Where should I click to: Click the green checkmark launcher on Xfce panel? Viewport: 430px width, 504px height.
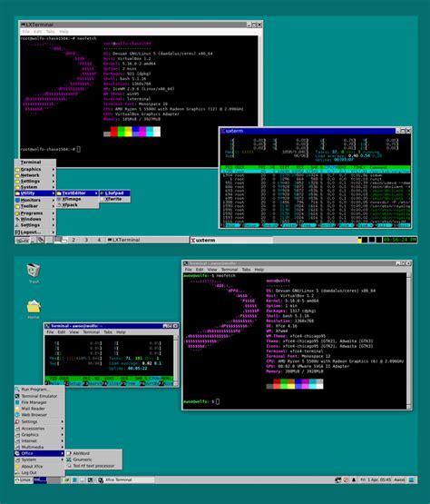[66, 479]
